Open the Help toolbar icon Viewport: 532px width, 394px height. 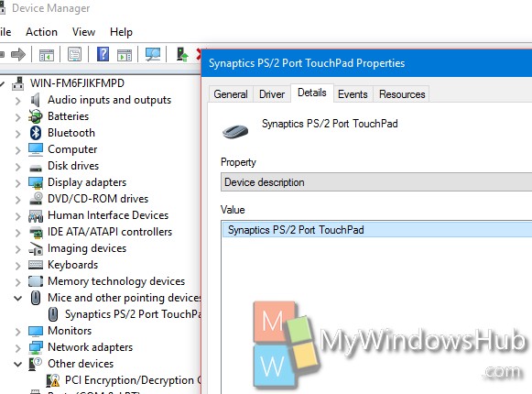point(103,54)
